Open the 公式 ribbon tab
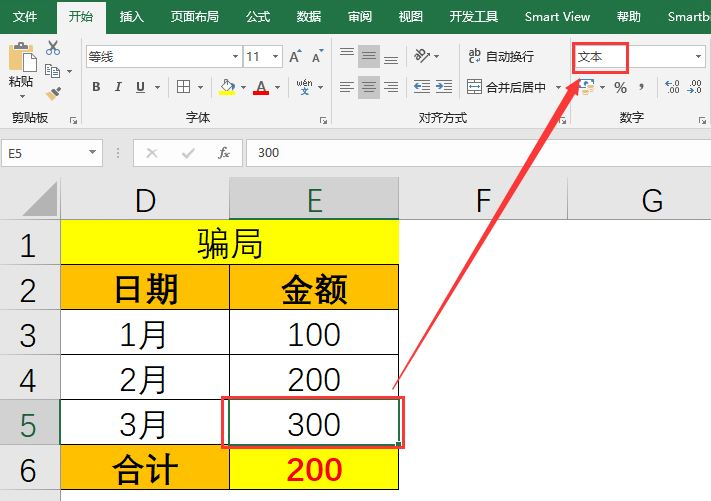The width and height of the screenshot is (711, 501). point(257,17)
